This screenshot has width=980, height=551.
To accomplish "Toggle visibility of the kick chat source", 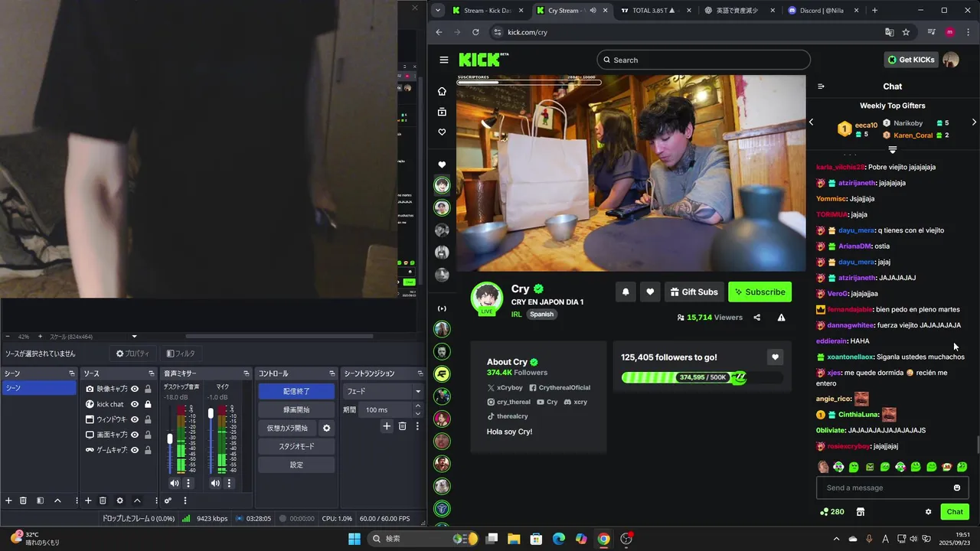I will click(135, 404).
